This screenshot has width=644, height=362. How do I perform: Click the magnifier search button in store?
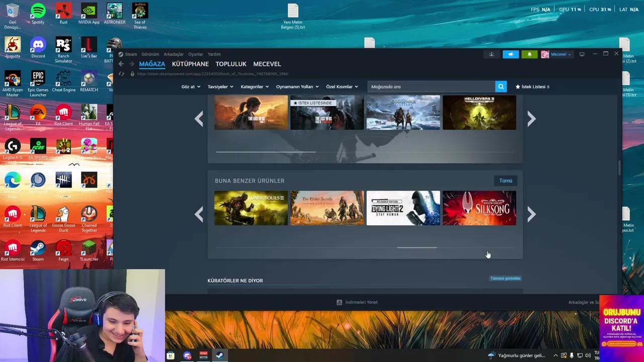501,86
